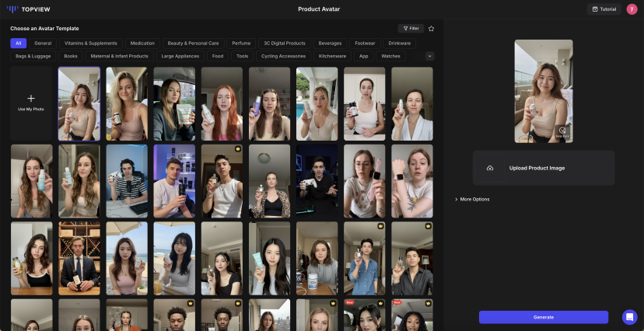Expand the category list chevron
Screen dimensions: 644x331
pyautogui.click(x=429, y=56)
